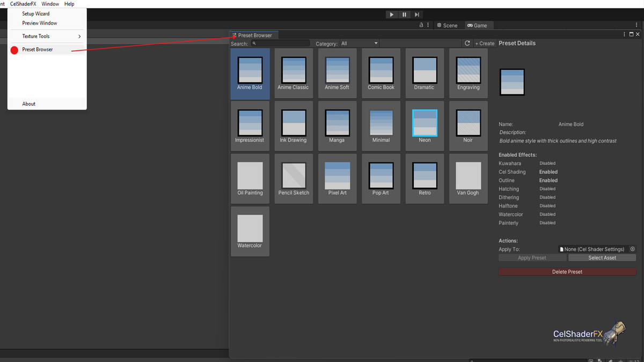Click the Anime Bold name value in details
This screenshot has width=644, height=362.
click(571, 124)
